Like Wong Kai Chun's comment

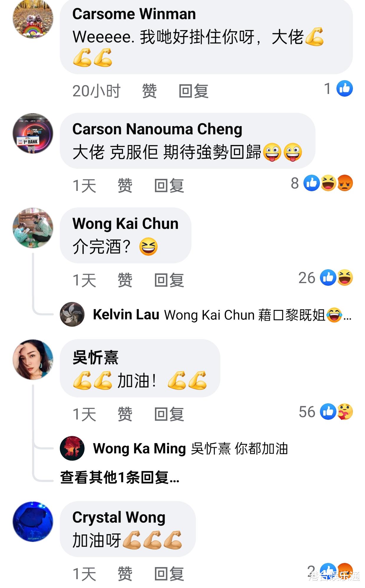(125, 280)
